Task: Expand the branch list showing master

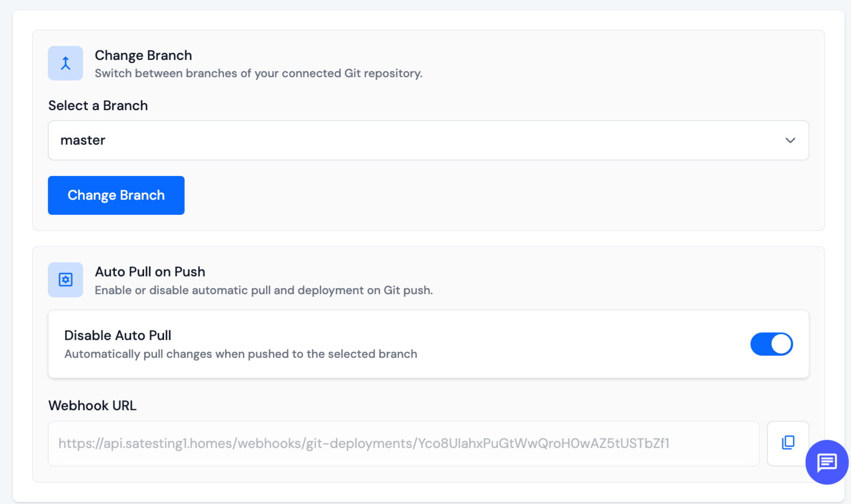Action: click(x=428, y=140)
